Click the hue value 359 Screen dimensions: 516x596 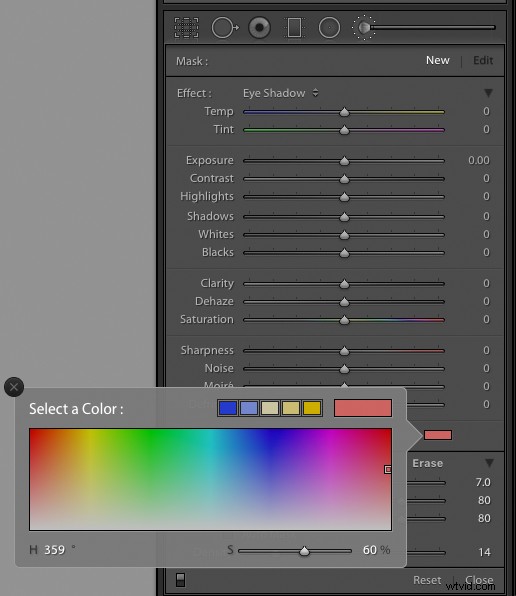[54, 550]
